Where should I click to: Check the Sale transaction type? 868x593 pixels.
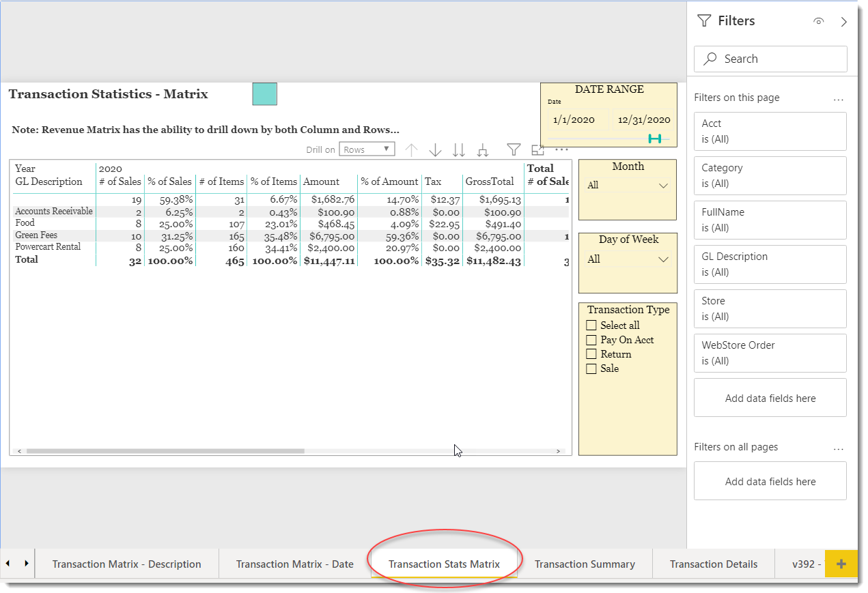coord(591,368)
